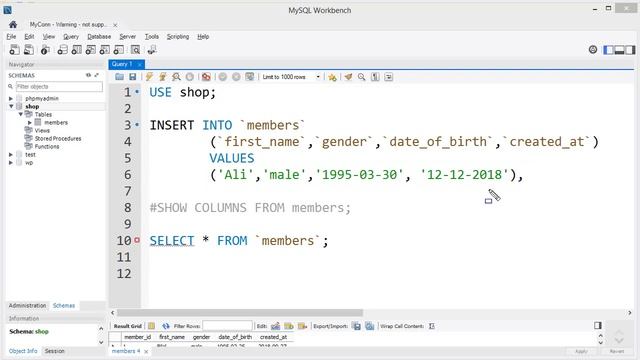
Task: Click the Filter objects search field
Action: tap(59, 87)
